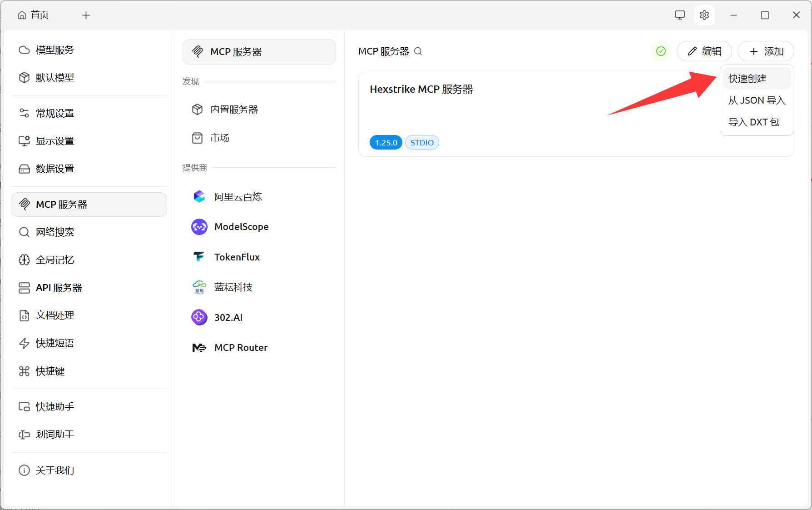Go to 模型服务 settings
The image size is (812, 510).
pos(54,50)
